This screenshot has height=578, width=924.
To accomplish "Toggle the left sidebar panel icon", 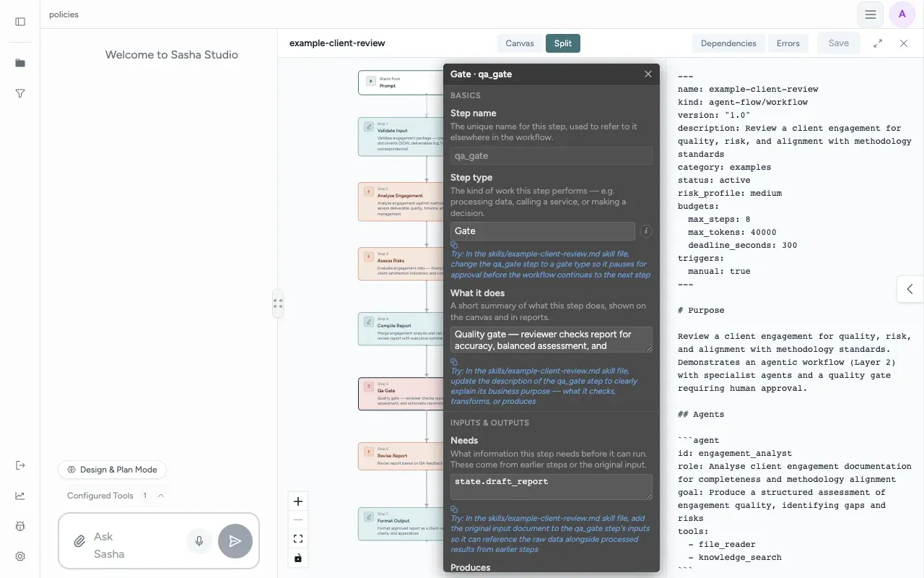I will (x=20, y=22).
